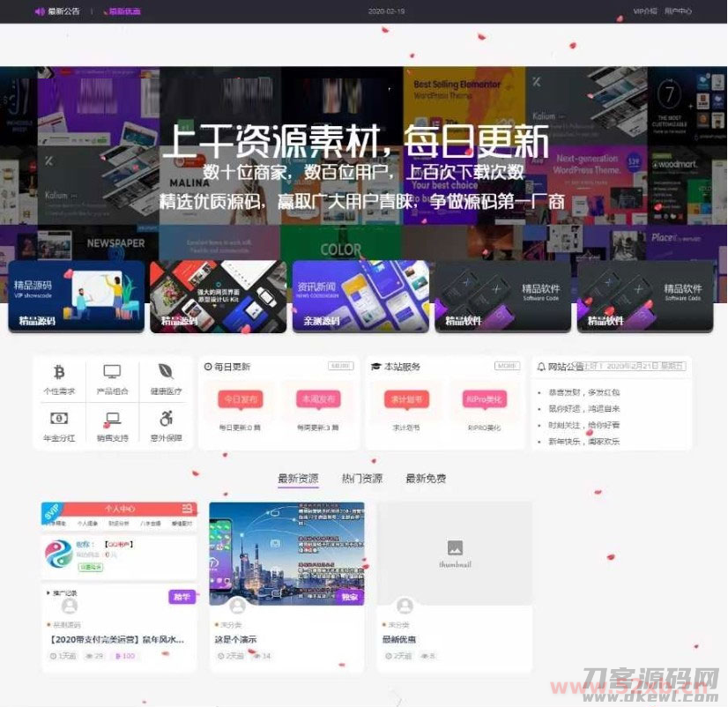Click the 求计划书 button
Viewport: 728px width, 707px height.
[x=405, y=398]
